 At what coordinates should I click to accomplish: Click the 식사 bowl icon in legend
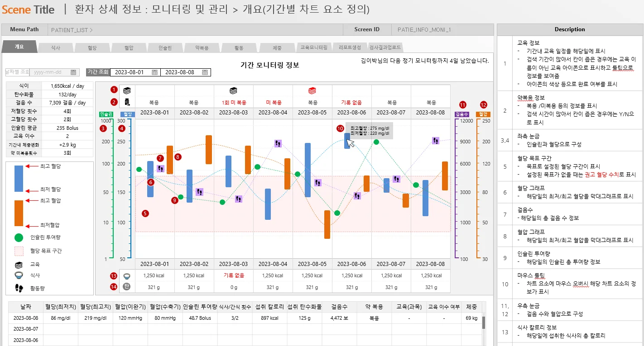[x=19, y=275]
